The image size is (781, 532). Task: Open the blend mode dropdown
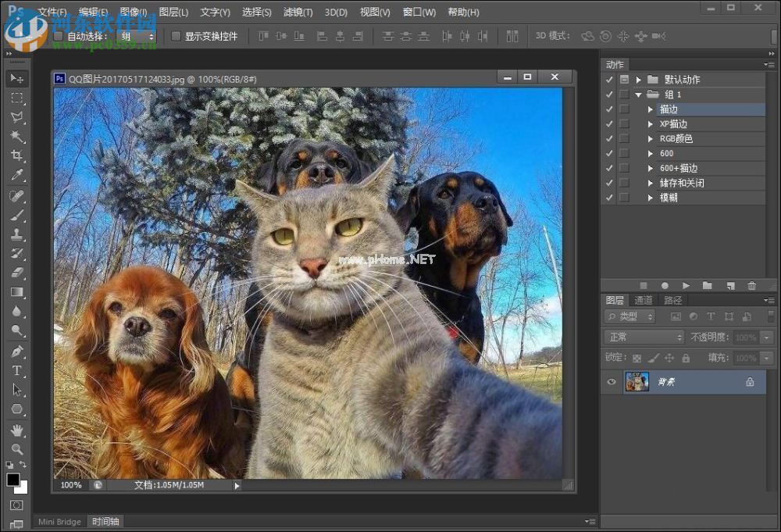[644, 337]
